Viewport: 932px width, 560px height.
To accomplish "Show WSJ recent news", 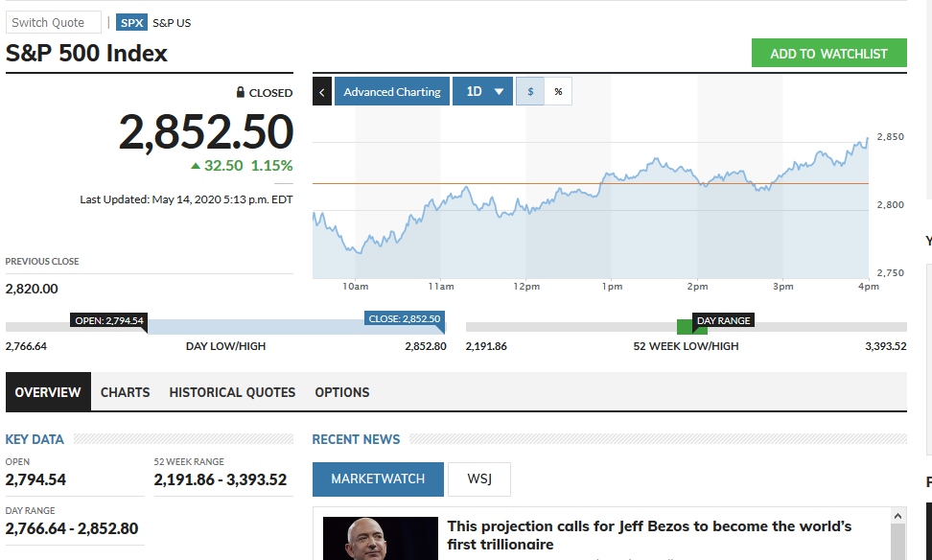I will (x=478, y=478).
